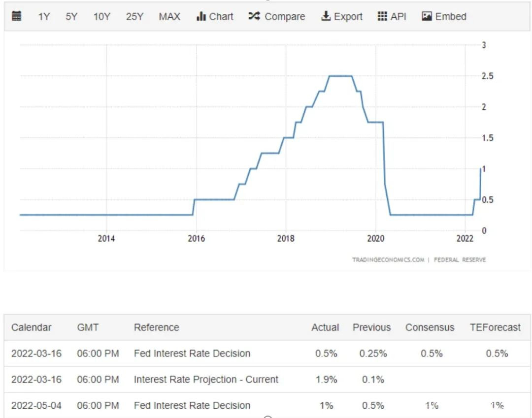Click the TRADINGECONOMICS.COM source link

[388, 259]
